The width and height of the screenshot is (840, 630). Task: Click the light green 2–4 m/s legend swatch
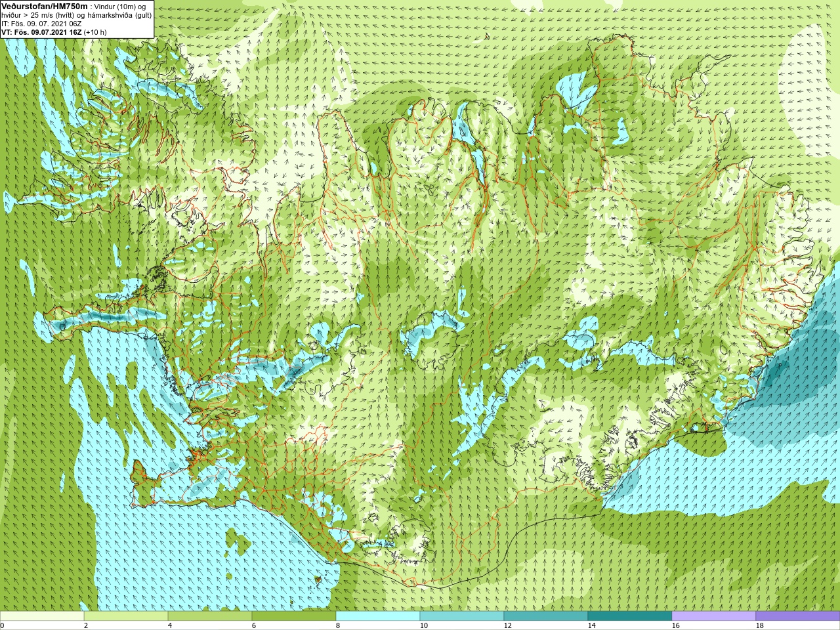[126, 616]
